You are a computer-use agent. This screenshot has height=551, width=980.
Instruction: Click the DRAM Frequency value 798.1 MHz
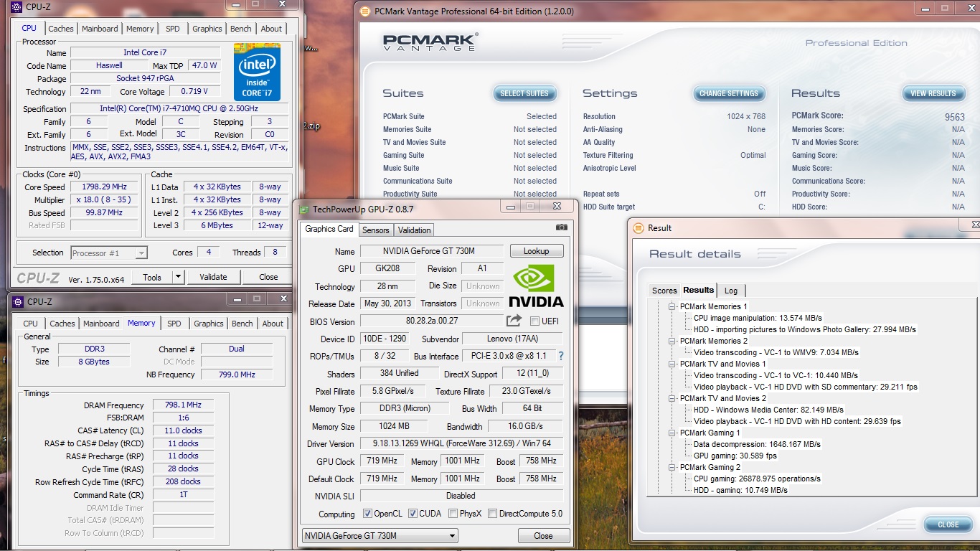click(183, 405)
